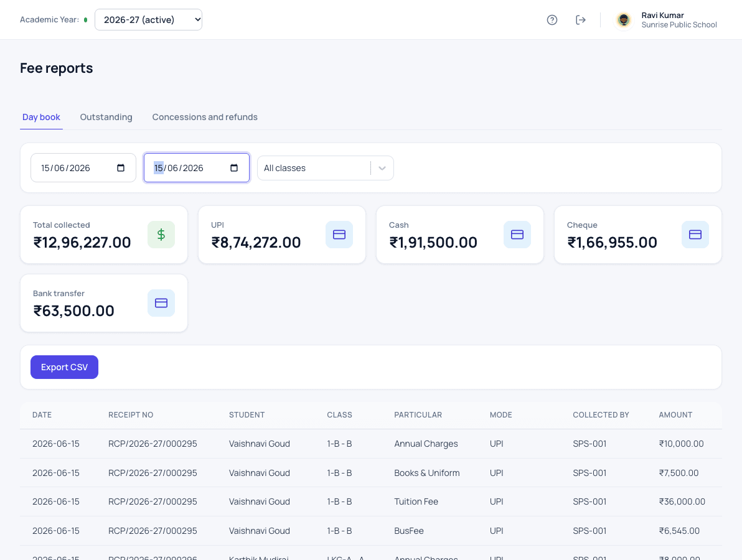The width and height of the screenshot is (742, 560).
Task: Open calendar picker in the end date field
Action: point(234,168)
